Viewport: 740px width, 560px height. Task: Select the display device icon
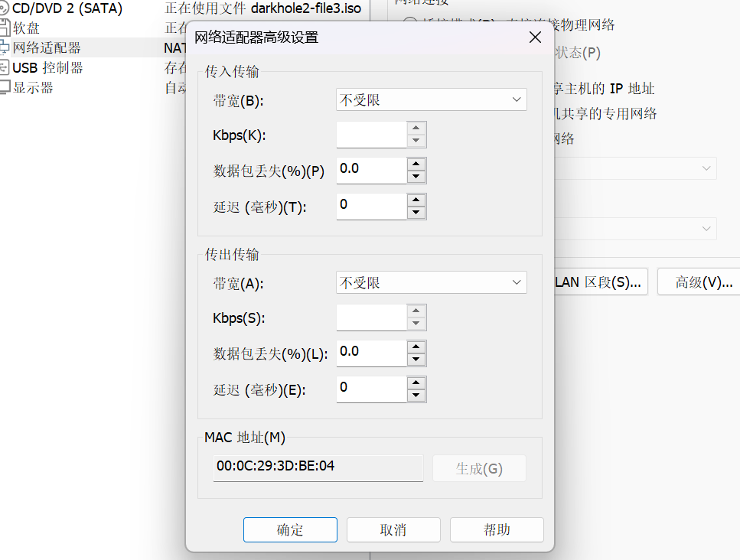point(4,87)
